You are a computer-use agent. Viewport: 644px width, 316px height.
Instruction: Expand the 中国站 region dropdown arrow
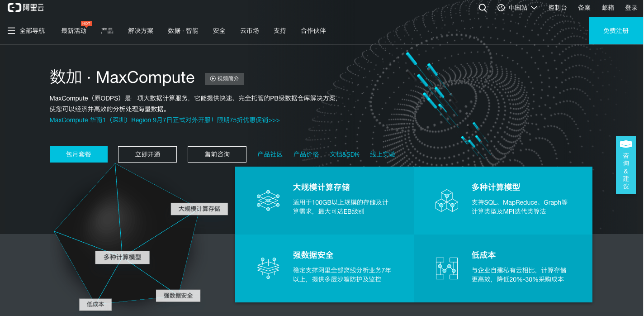coord(534,8)
